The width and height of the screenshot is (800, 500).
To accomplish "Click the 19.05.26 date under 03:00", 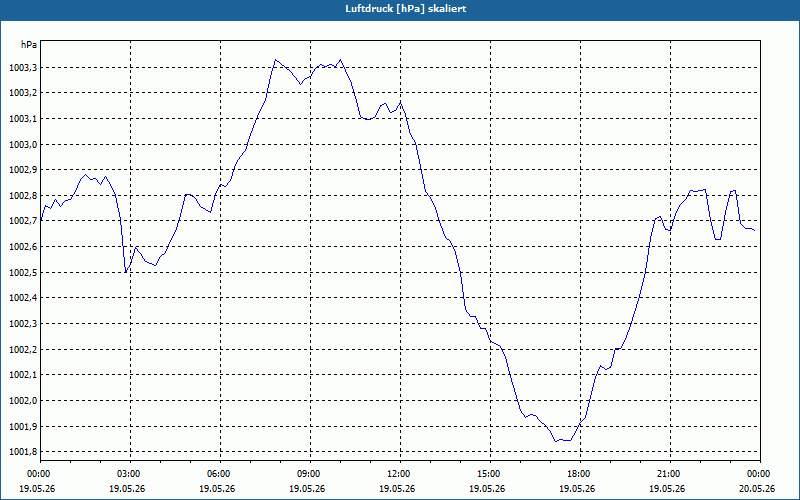I will [x=127, y=489].
